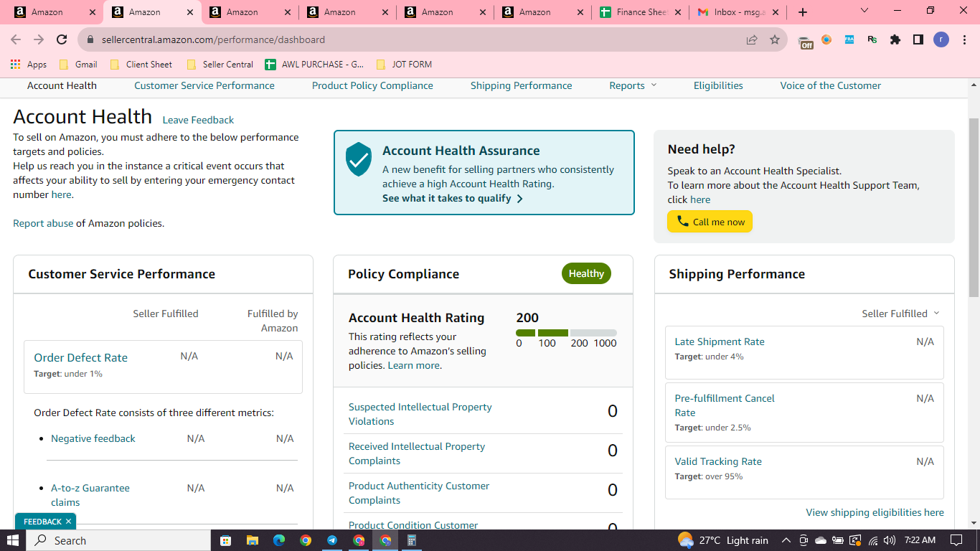Viewport: 980px width, 551px height.
Task: Go back using the browser back arrow
Action: tap(16, 40)
